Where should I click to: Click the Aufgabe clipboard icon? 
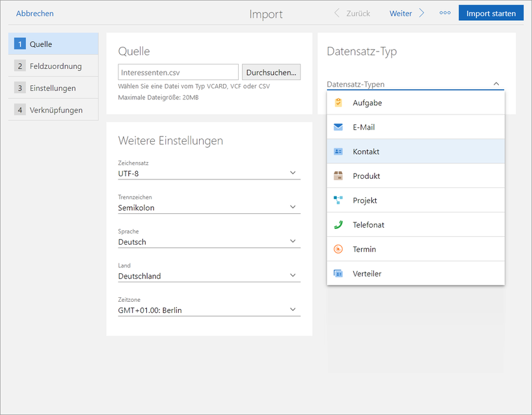338,103
